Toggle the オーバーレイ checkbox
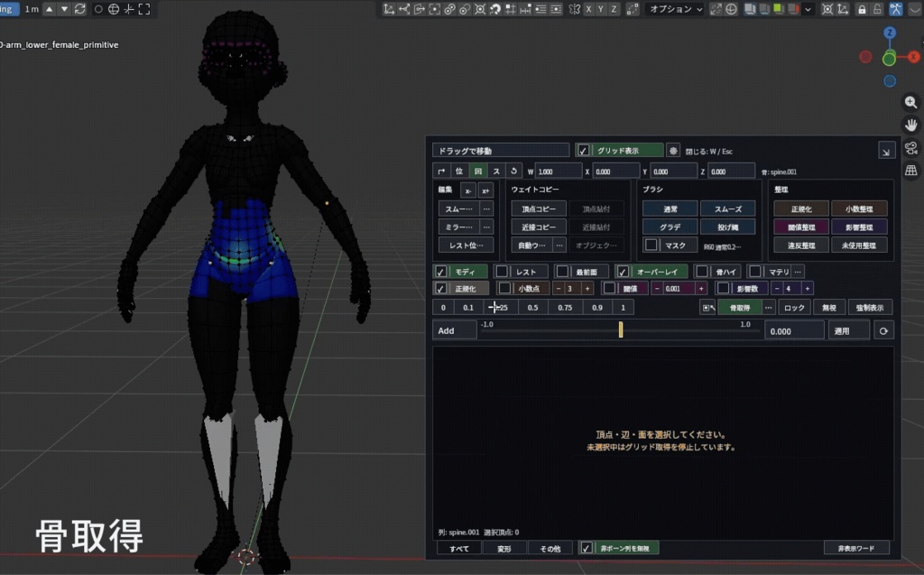Viewport: 924px width, 575px height. tap(623, 272)
